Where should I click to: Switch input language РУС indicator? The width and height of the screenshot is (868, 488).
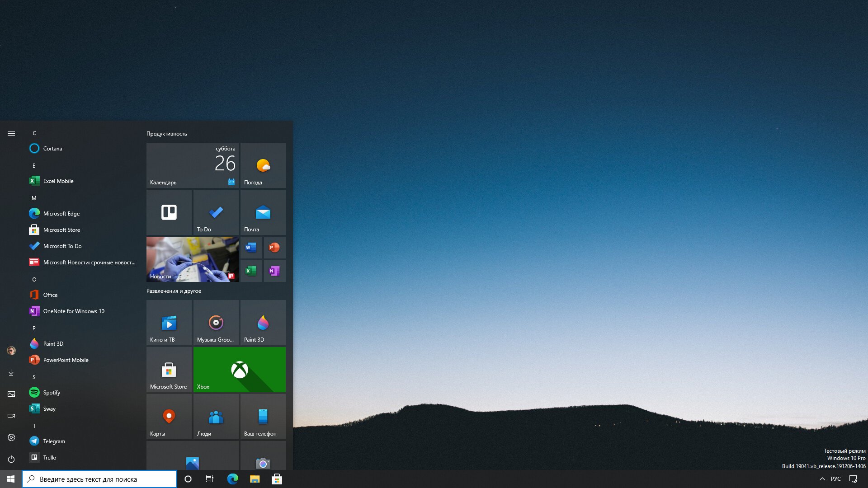coord(836,479)
